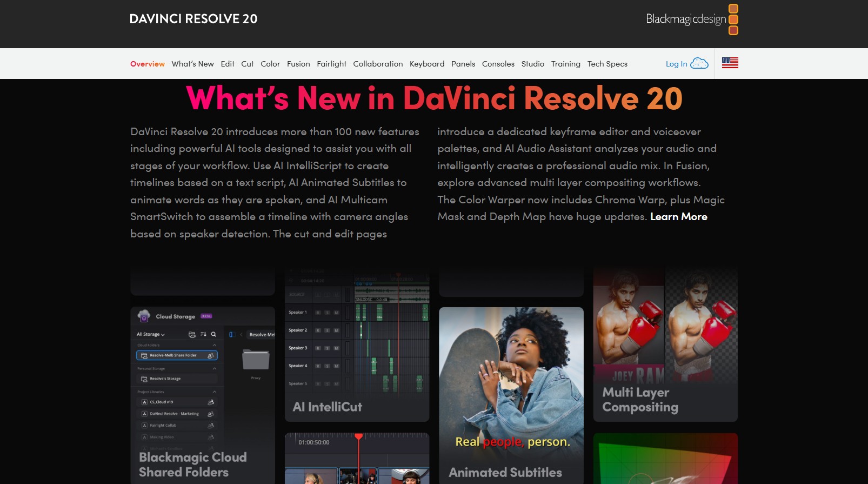This screenshot has height=484, width=868.
Task: Open the Multi Layer Compositing card
Action: pyautogui.click(x=665, y=344)
